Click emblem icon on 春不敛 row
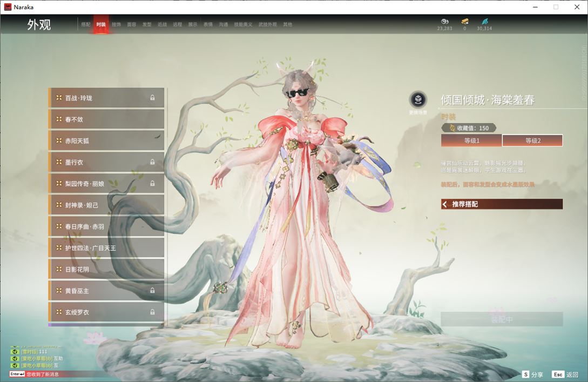Image resolution: width=588 pixels, height=382 pixels. tap(59, 119)
